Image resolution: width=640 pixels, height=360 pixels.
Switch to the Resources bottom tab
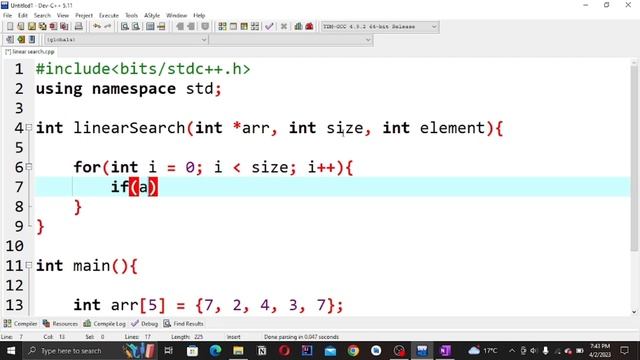pos(60,324)
